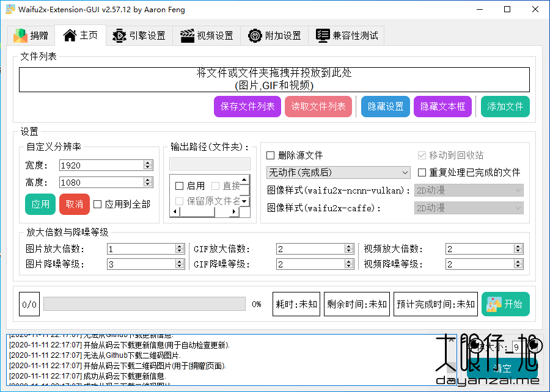
Task: Open the 引擎设置 engine settings tab
Action: click(139, 35)
